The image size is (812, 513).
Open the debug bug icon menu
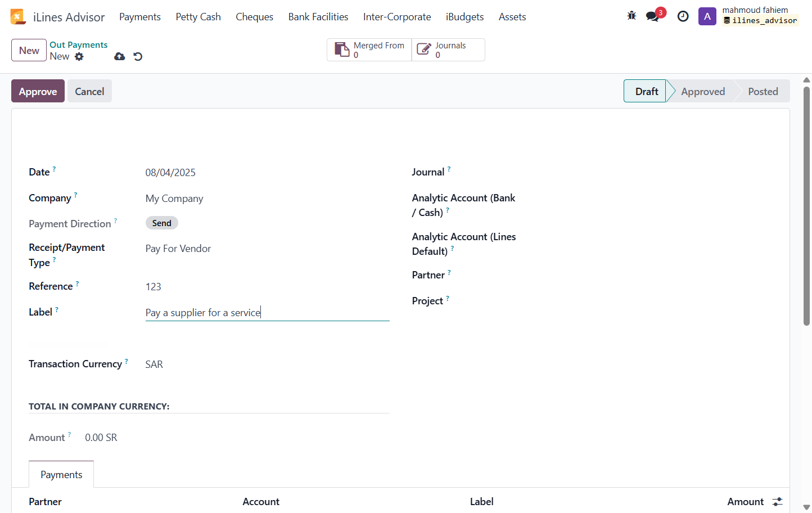tap(631, 16)
